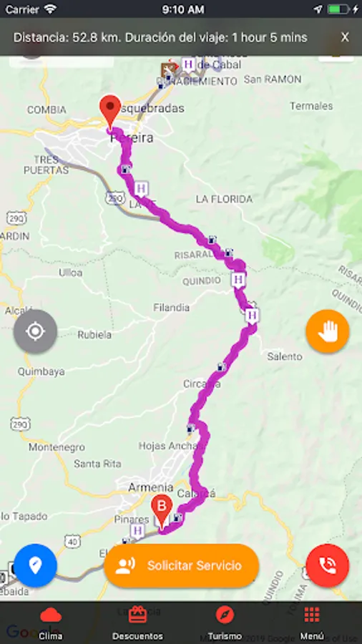
Task: Tap the hotel icon near Salento junction
Action: tap(253, 316)
